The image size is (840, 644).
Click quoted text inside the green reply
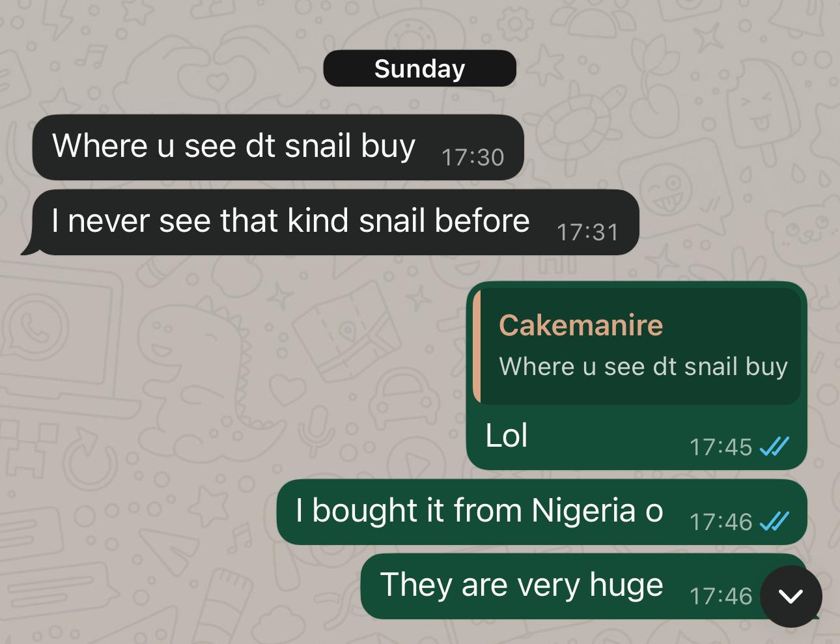point(643,367)
